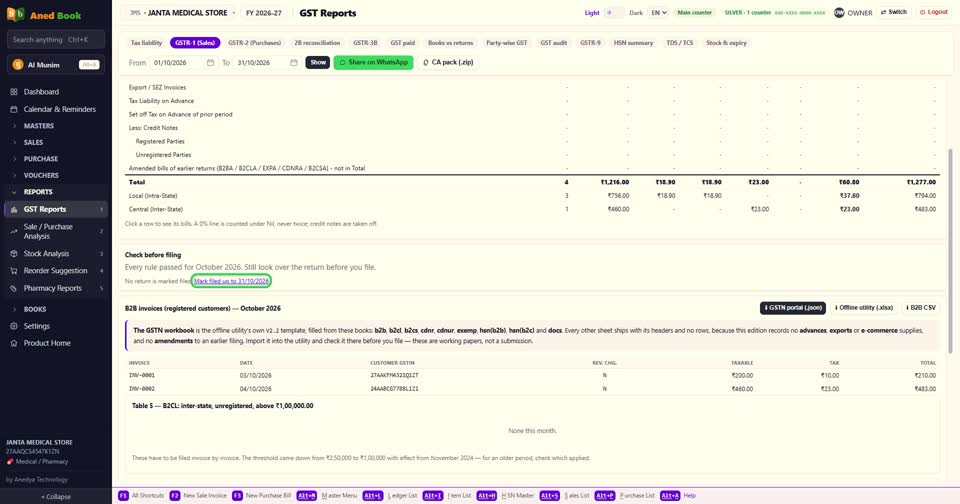Screen dimensions: 960x504
Task: Open the From date calendar picker icon
Action: [x=210, y=62]
